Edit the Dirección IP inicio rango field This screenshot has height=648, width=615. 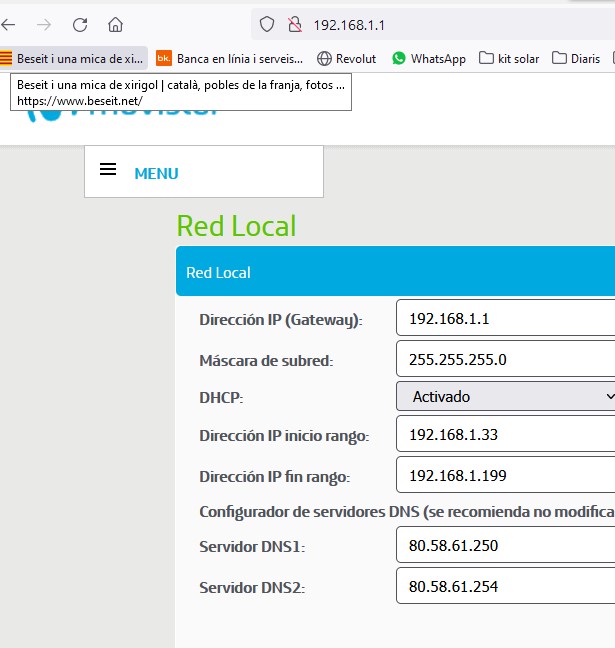coord(505,434)
